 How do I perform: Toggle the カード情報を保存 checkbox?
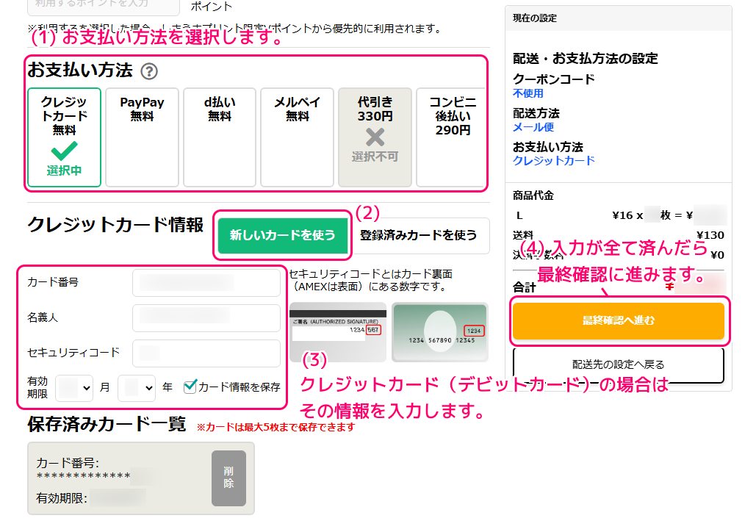tap(190, 387)
